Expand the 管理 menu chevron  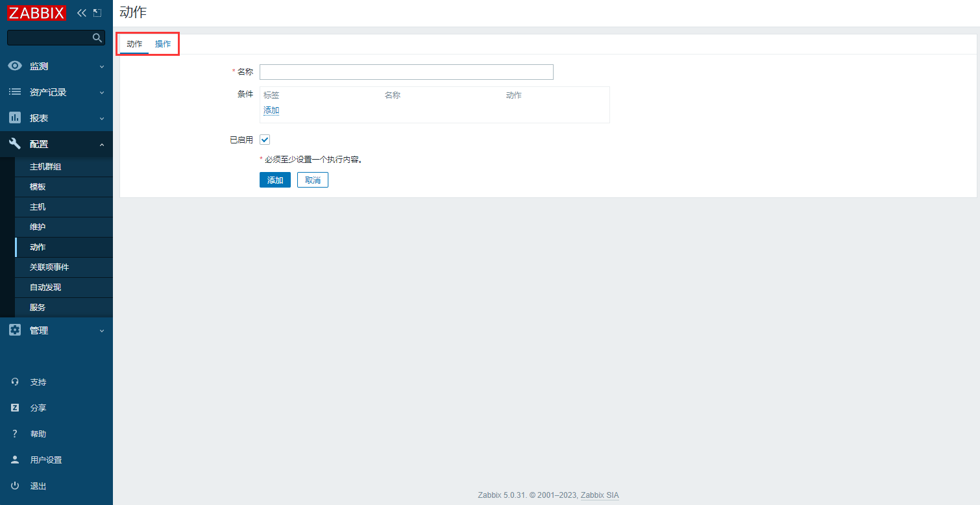coord(102,330)
